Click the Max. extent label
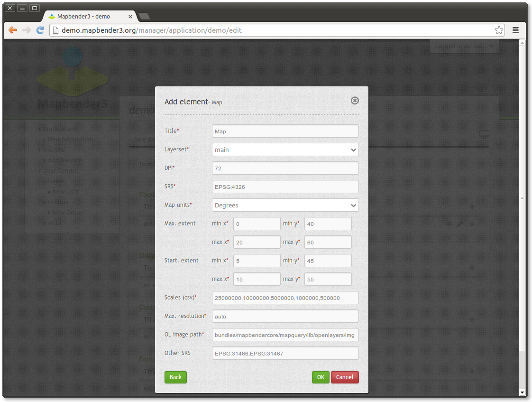This screenshot has width=532, height=402. (x=180, y=224)
